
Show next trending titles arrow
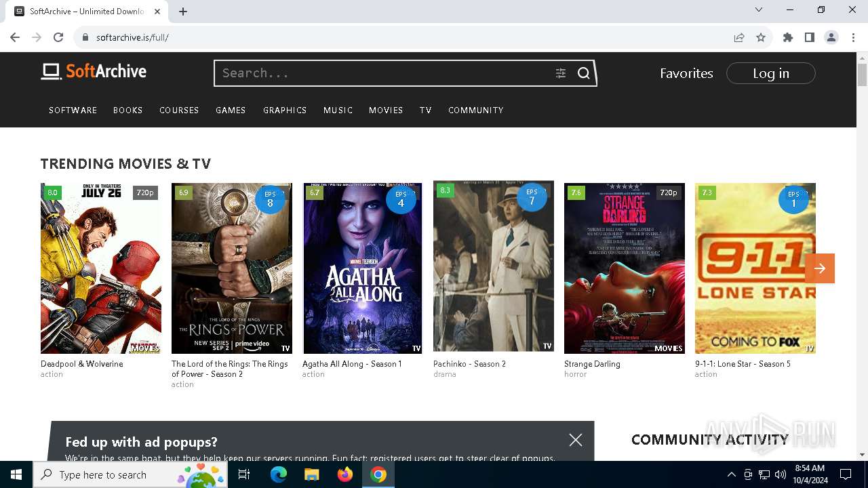pos(820,268)
